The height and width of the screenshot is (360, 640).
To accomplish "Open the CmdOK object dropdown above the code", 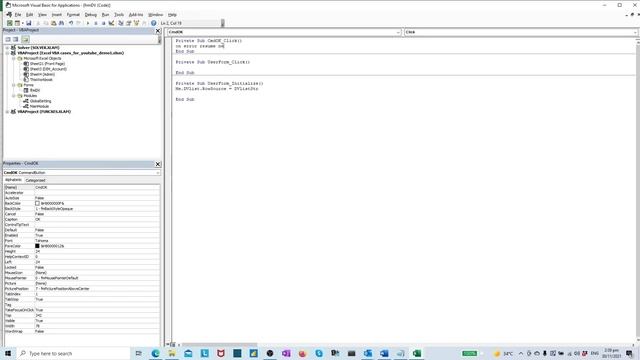I will 398,32.
